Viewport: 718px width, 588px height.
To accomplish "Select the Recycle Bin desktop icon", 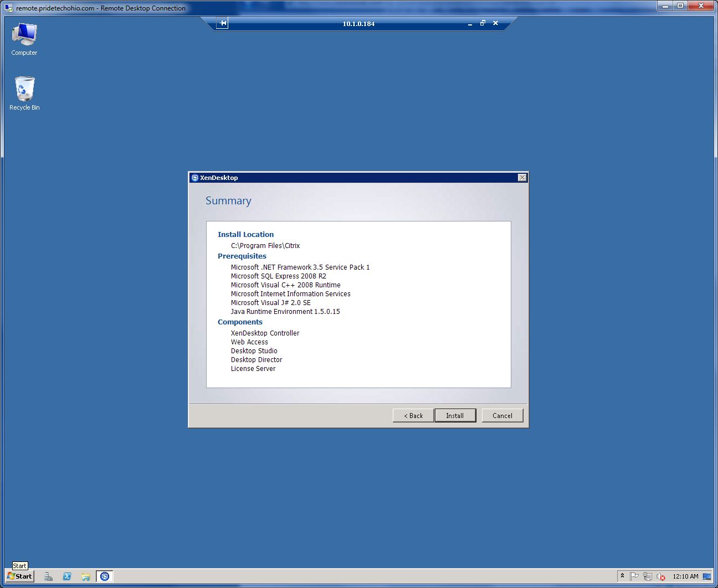I will 24,94.
